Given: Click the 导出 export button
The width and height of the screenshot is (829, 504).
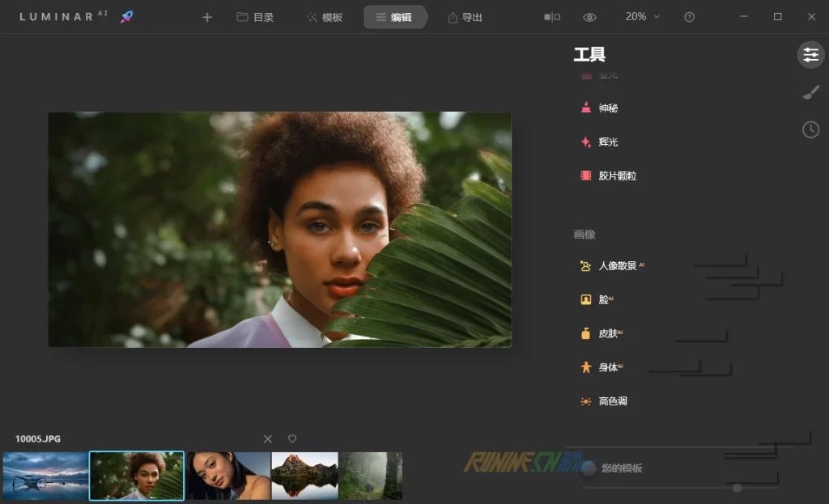Looking at the screenshot, I should pyautogui.click(x=465, y=17).
